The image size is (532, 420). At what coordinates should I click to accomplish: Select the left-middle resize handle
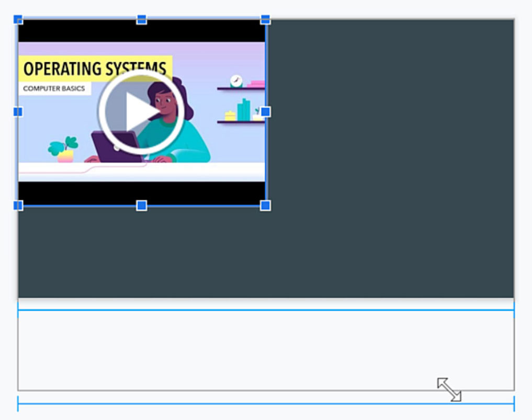18,111
